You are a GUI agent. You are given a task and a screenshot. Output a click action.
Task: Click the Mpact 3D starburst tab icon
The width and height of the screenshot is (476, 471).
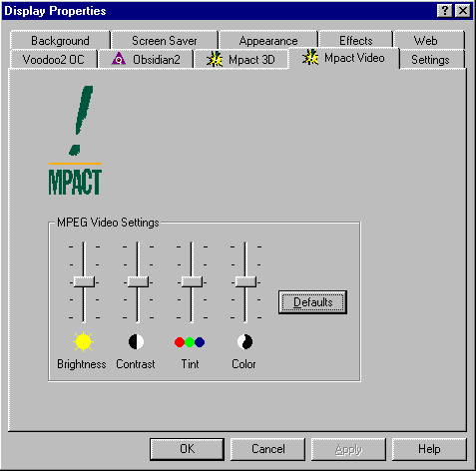[215, 59]
